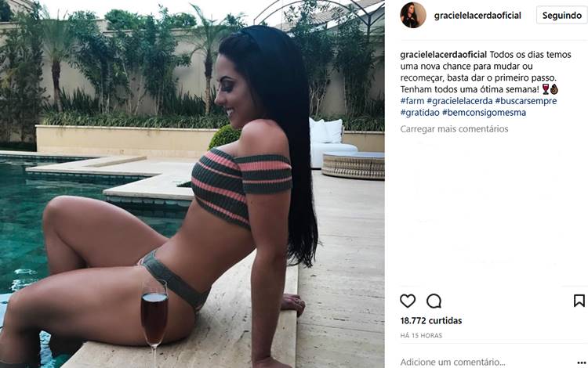
Task: Open the round profile avatar picture
Action: [413, 16]
